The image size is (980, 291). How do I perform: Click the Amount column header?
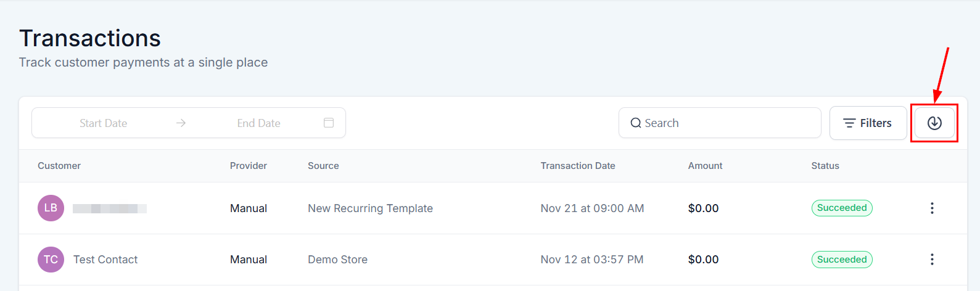[705, 166]
